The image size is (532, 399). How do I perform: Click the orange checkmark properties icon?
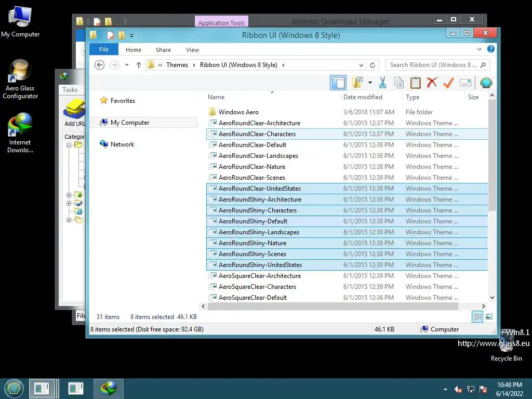click(x=448, y=83)
